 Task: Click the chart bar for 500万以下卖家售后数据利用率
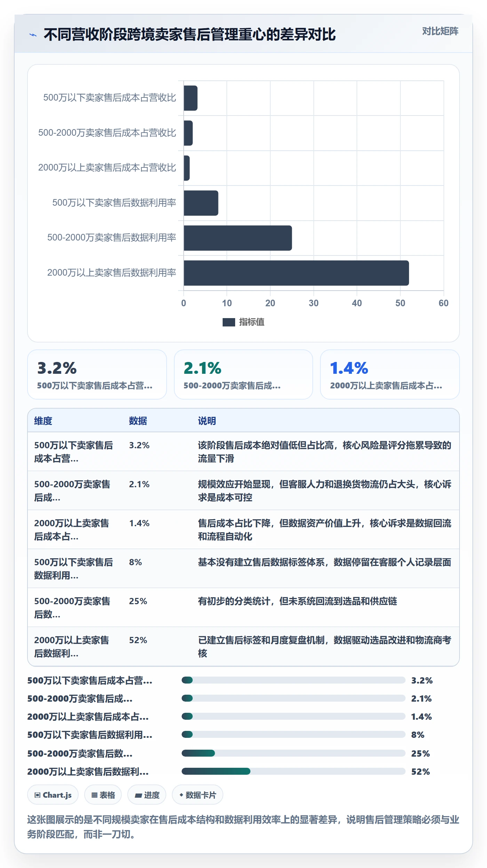(201, 203)
